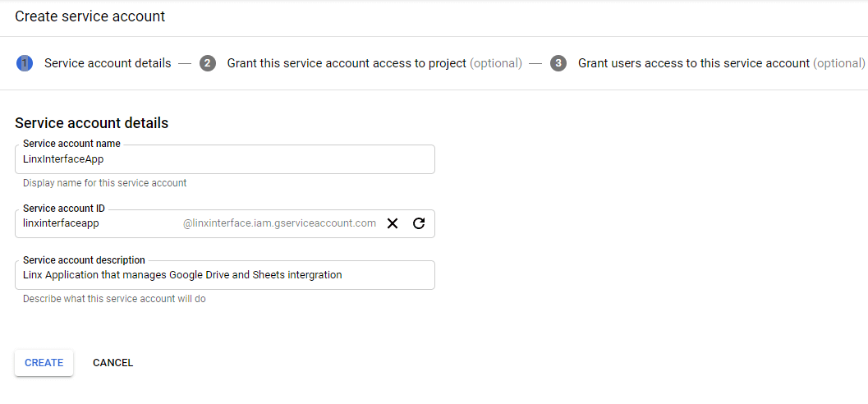Screen dimensions: 868x404
Task: Focus the Service account name field
Action: tap(225, 159)
